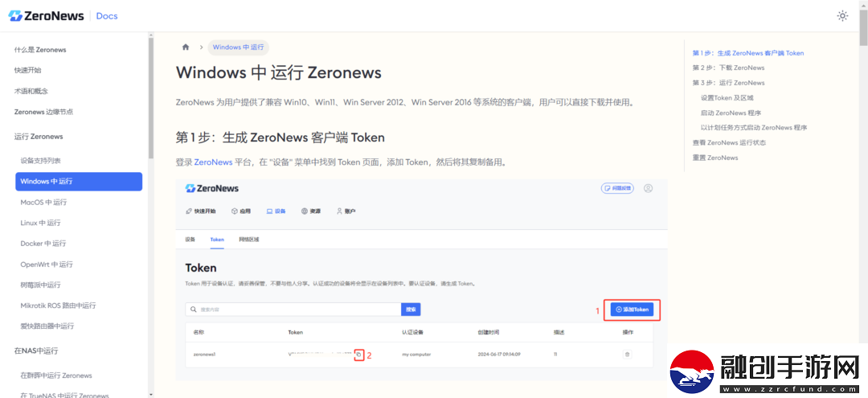Open the Docs link beside the logo

pyautogui.click(x=107, y=15)
